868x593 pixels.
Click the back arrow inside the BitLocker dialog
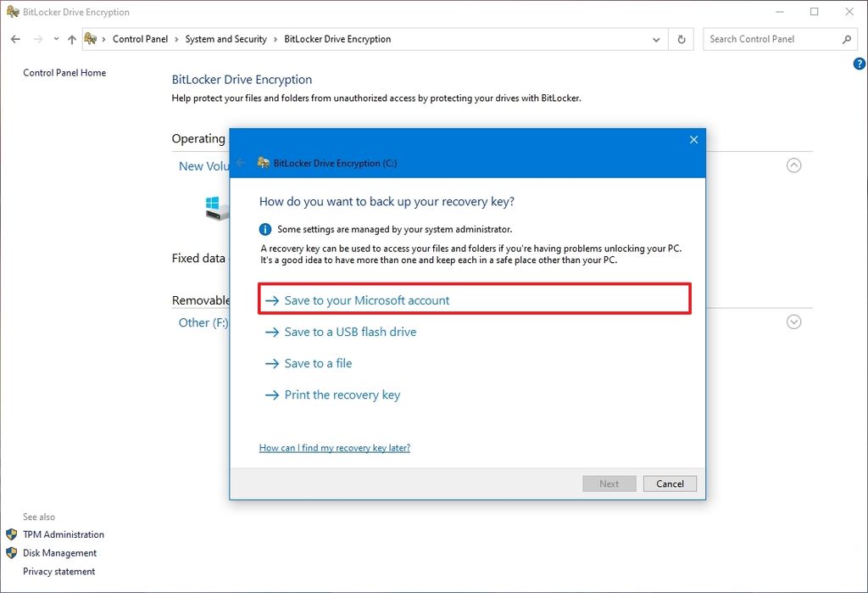coord(239,163)
